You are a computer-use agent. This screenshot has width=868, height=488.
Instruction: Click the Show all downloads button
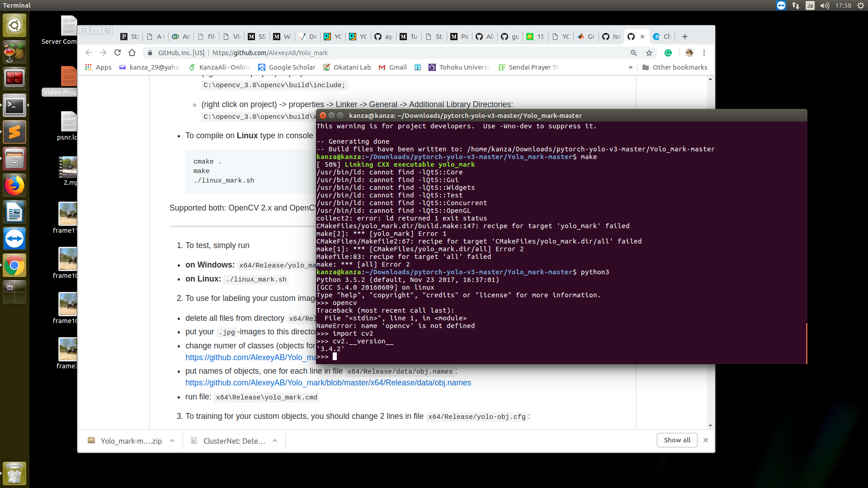tap(677, 440)
